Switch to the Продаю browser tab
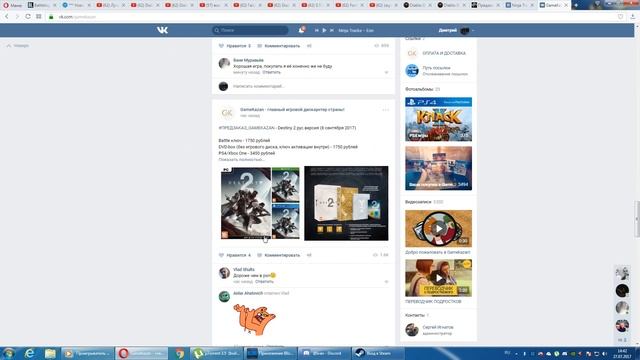Viewport: 640px width, 360px height. click(485, 5)
